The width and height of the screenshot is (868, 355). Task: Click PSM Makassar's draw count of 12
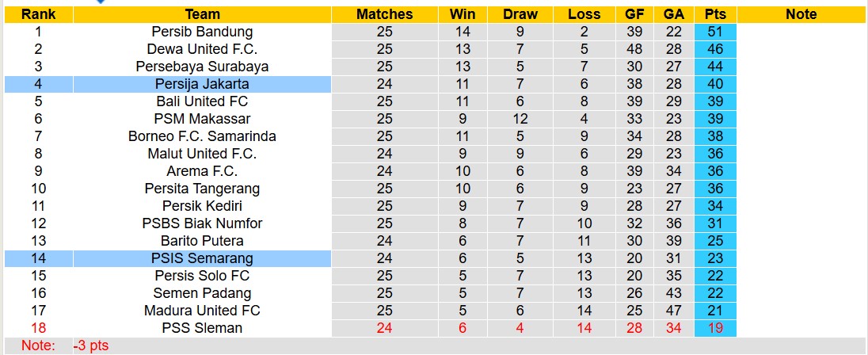520,119
